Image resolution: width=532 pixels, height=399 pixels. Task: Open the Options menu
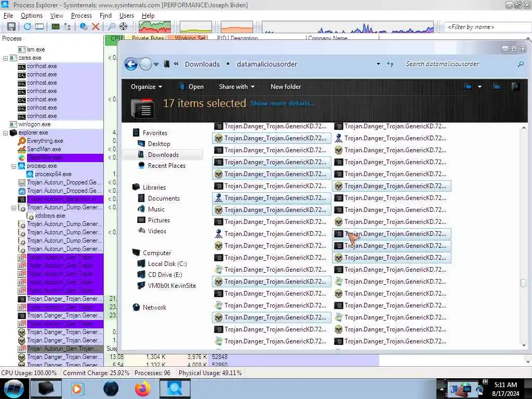[32, 16]
